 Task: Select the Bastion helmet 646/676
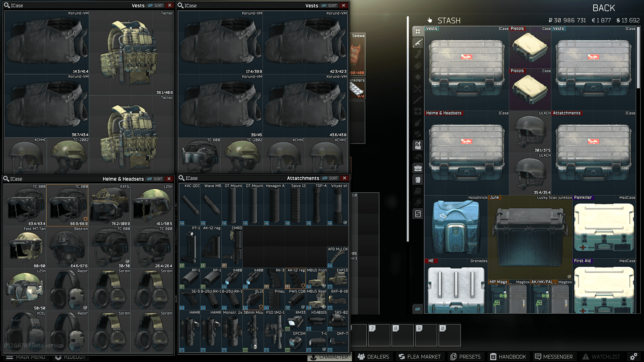click(67, 247)
